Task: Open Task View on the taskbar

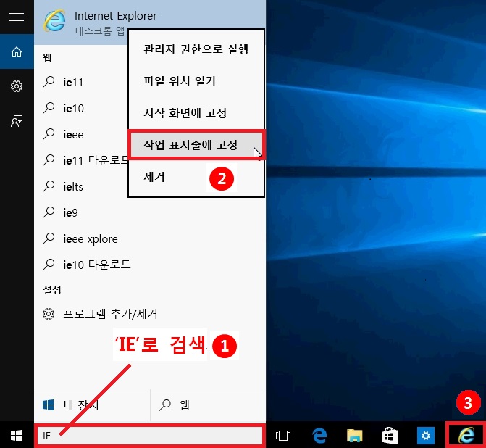Action: [x=283, y=435]
